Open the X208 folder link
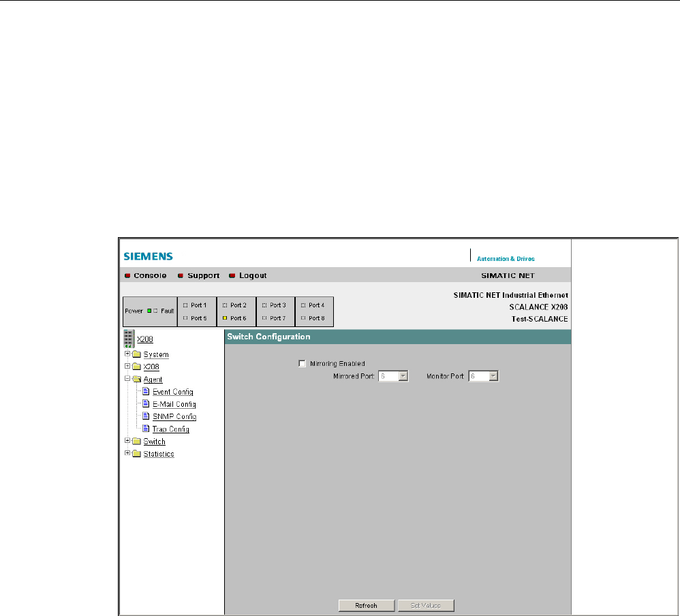Viewport: 680px width, 616px height. (151, 367)
